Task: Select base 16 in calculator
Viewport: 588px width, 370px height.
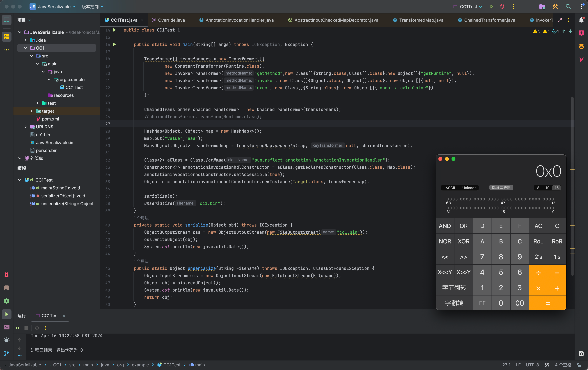Action: [x=556, y=188]
